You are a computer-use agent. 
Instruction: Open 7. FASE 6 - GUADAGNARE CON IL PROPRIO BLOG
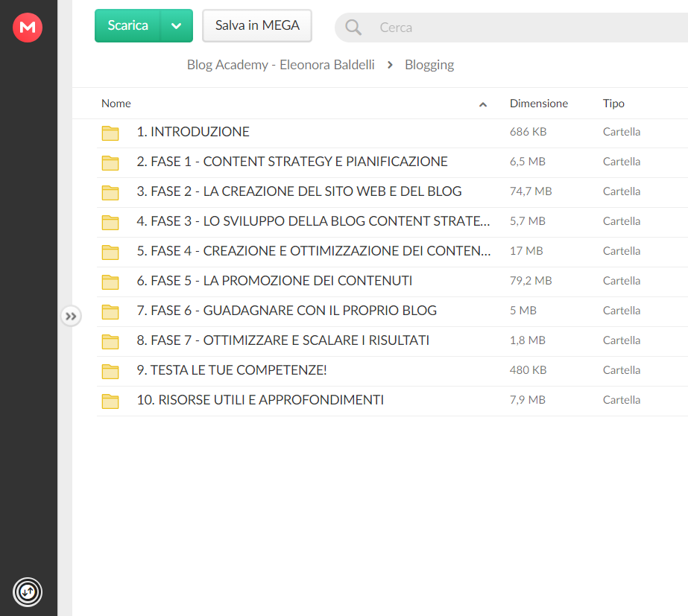[x=286, y=311]
